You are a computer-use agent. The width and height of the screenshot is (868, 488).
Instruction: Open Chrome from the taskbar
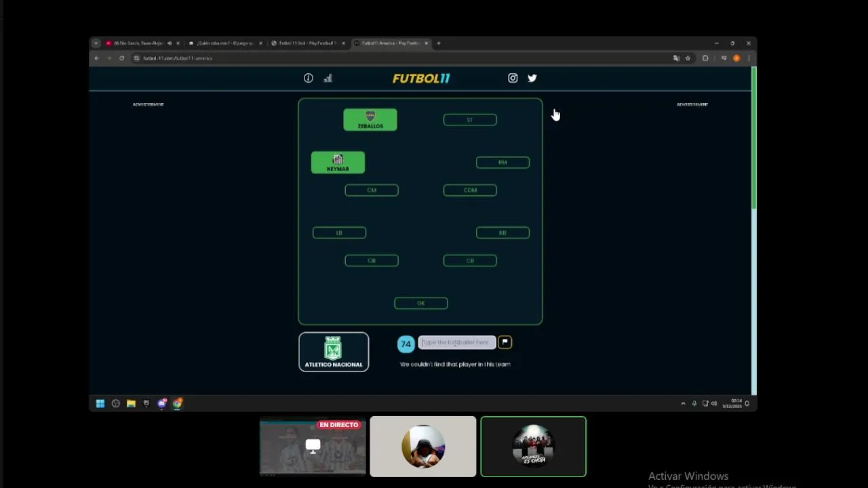(x=178, y=403)
